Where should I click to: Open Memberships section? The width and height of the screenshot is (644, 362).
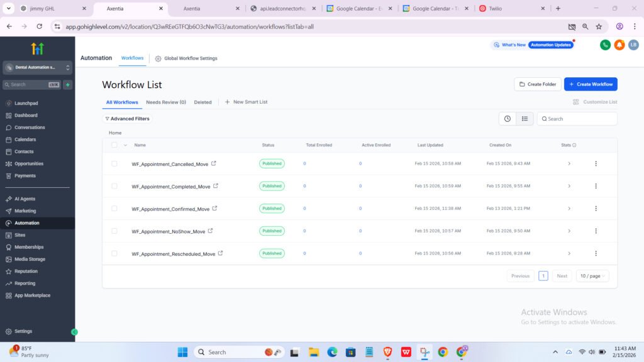click(29, 247)
